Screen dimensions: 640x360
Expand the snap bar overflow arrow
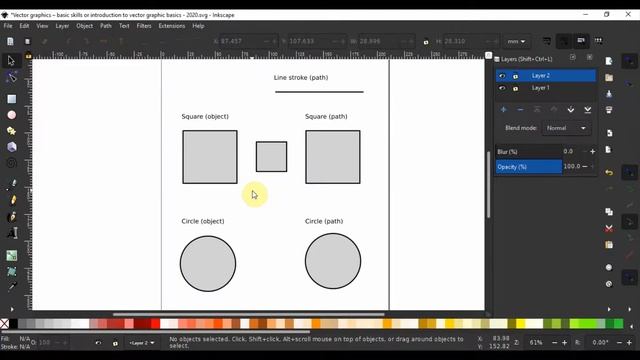tap(629, 309)
